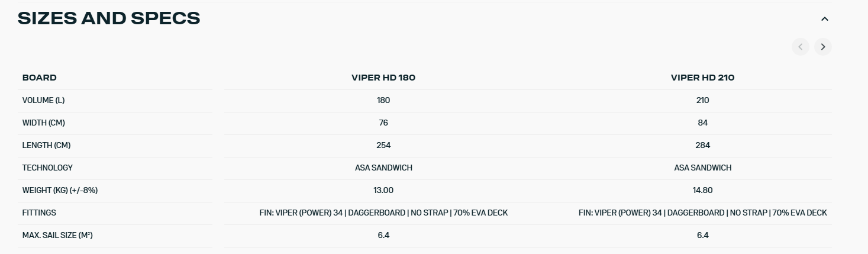
Task: Click the Sizes and Specs heading
Action: (x=109, y=18)
